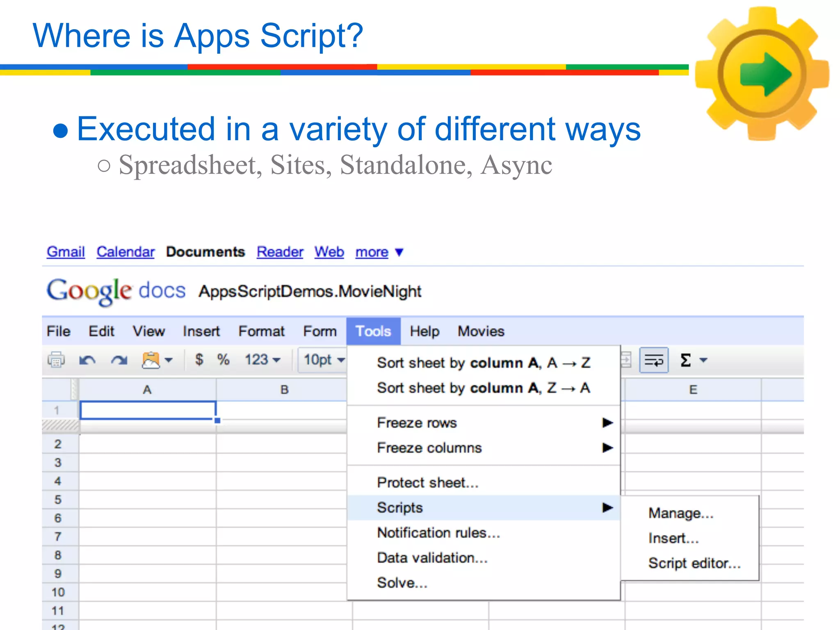The height and width of the screenshot is (630, 840).
Task: Select Notification rules... menu item
Action: pyautogui.click(x=484, y=532)
